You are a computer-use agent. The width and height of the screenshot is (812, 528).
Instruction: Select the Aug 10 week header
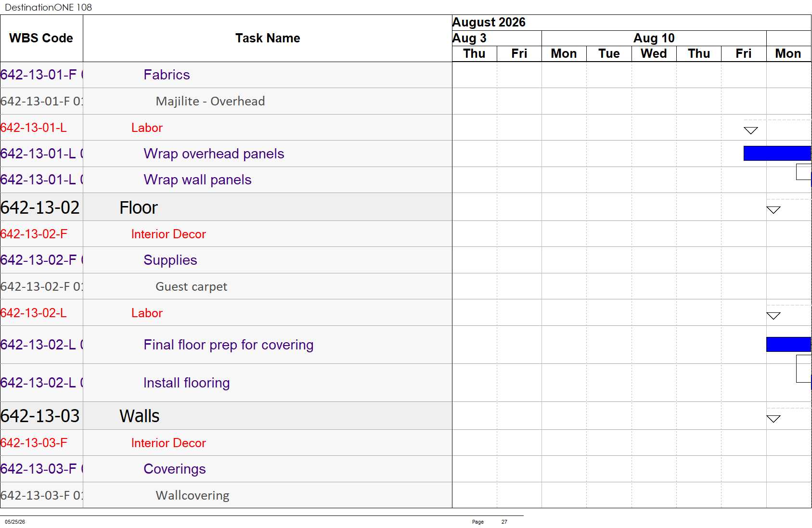pyautogui.click(x=654, y=38)
